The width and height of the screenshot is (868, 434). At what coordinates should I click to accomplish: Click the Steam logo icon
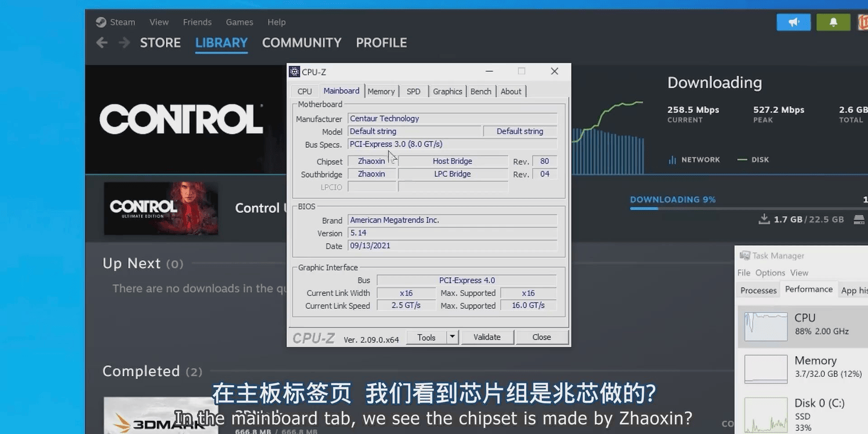[x=101, y=22]
